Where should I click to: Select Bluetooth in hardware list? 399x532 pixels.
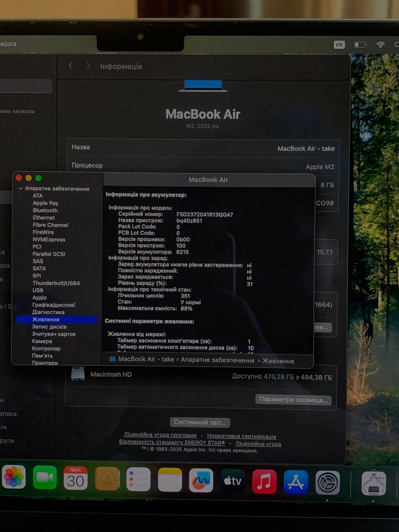[x=45, y=210]
